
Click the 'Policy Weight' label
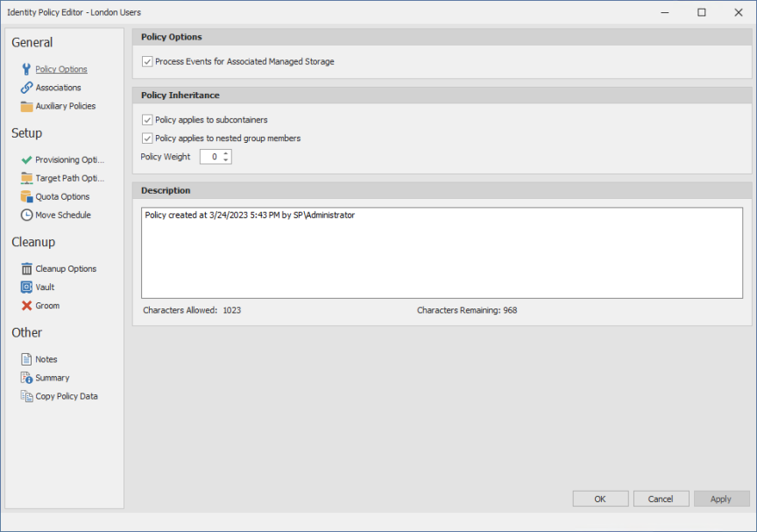click(x=165, y=156)
